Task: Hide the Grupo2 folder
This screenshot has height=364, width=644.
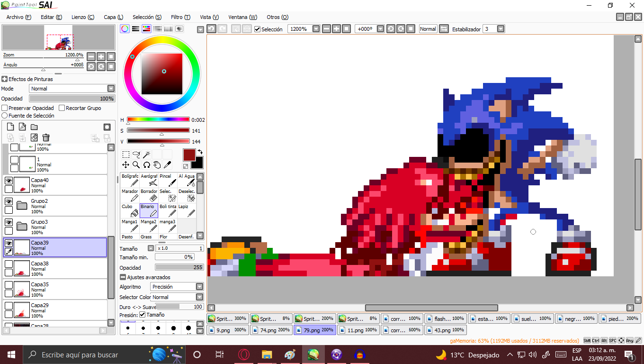Action: tap(9, 201)
